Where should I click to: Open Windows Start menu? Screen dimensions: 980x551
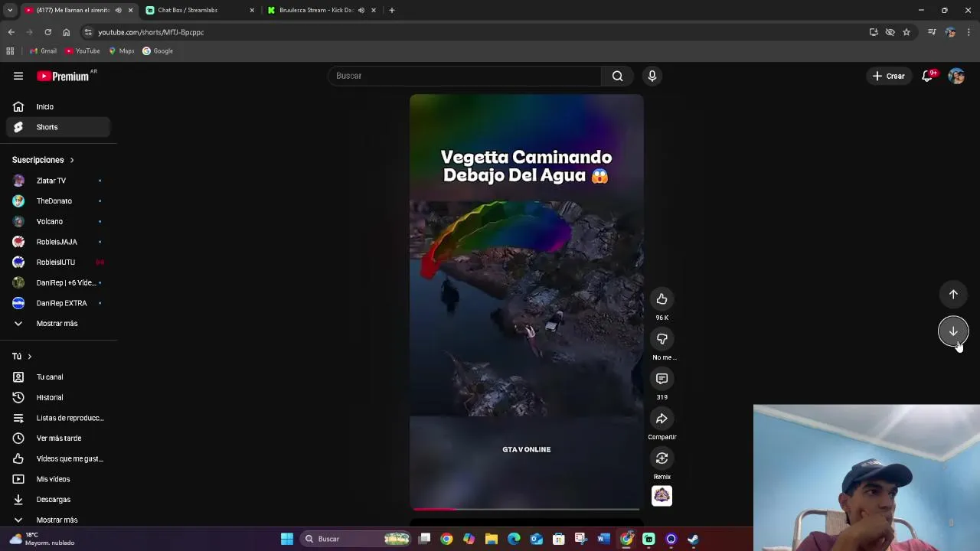pyautogui.click(x=286, y=539)
